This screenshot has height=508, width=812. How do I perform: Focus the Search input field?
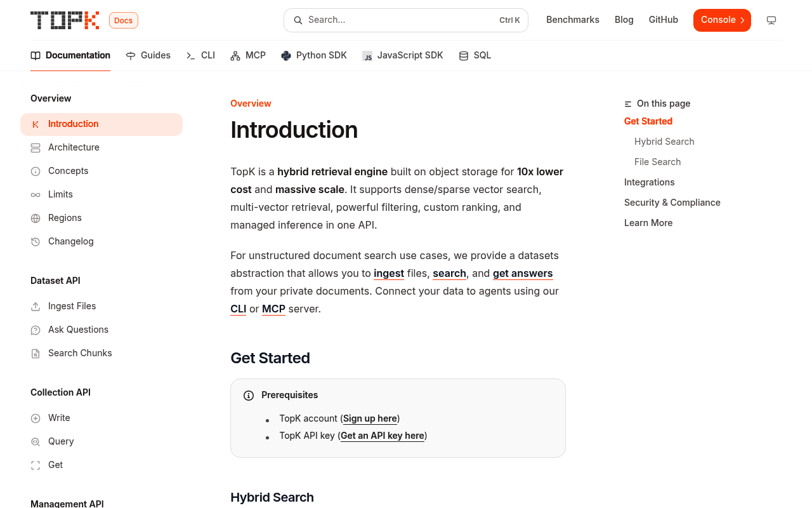pyautogui.click(x=406, y=20)
